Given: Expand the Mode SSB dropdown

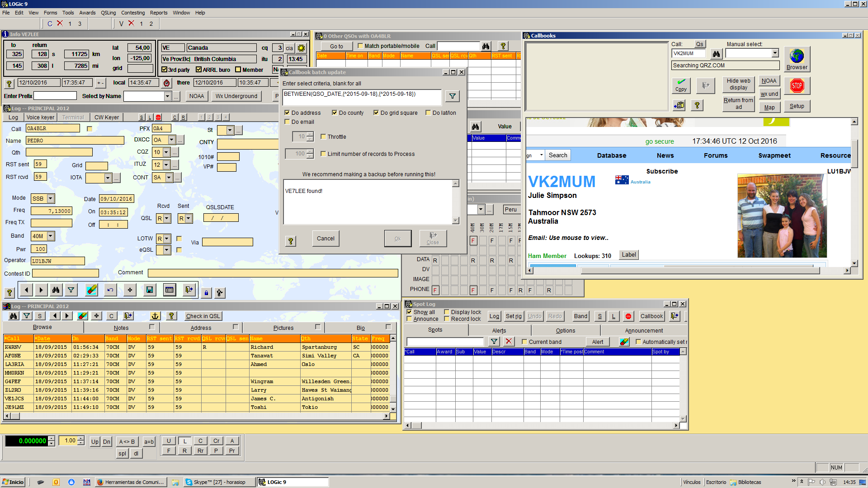Looking at the screenshot, I should pyautogui.click(x=51, y=199).
